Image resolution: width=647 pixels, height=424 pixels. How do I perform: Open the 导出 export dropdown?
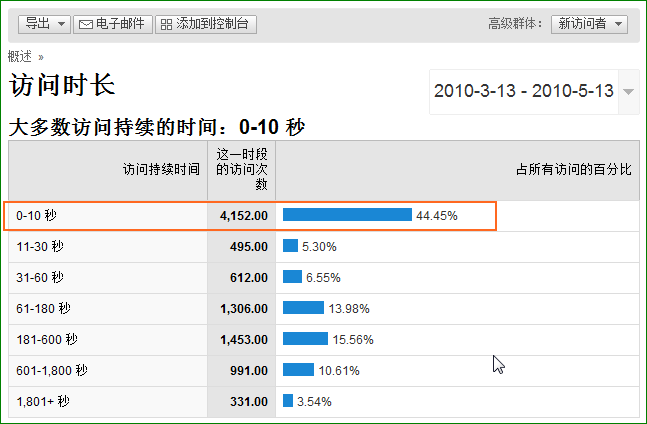[x=44, y=24]
